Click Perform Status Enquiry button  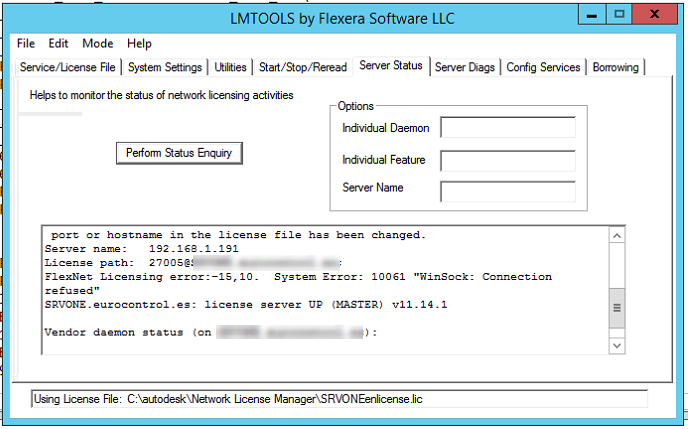coord(179,153)
